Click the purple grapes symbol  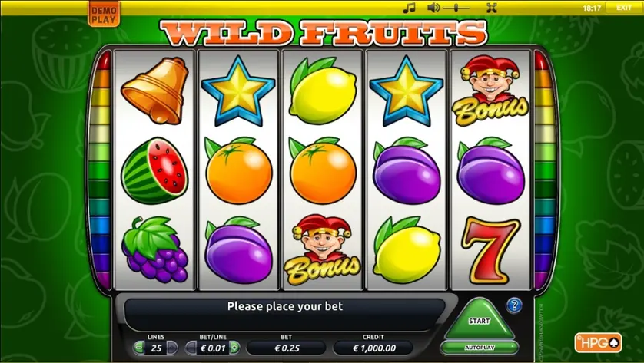tap(154, 249)
